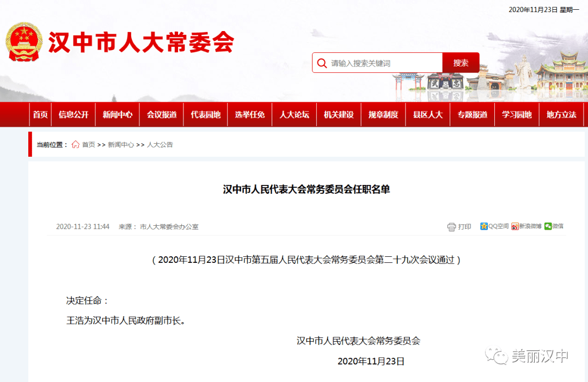Click the article title 任职名单
Screen dimensions: 588x382
coord(307,189)
